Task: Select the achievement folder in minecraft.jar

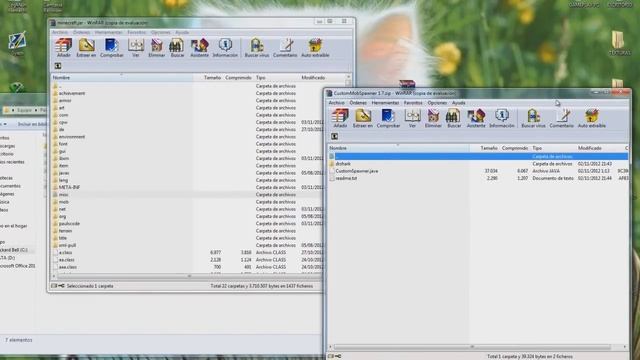Action: 72,93
